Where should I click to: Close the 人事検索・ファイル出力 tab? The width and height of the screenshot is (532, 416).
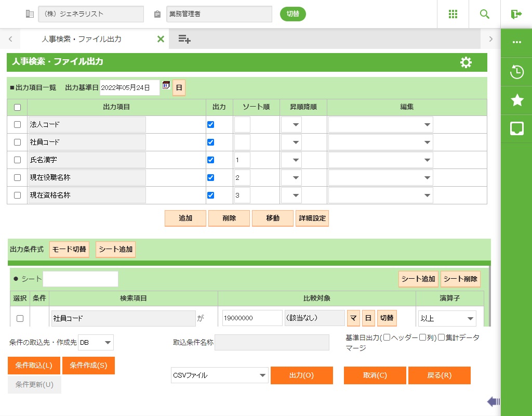click(161, 39)
